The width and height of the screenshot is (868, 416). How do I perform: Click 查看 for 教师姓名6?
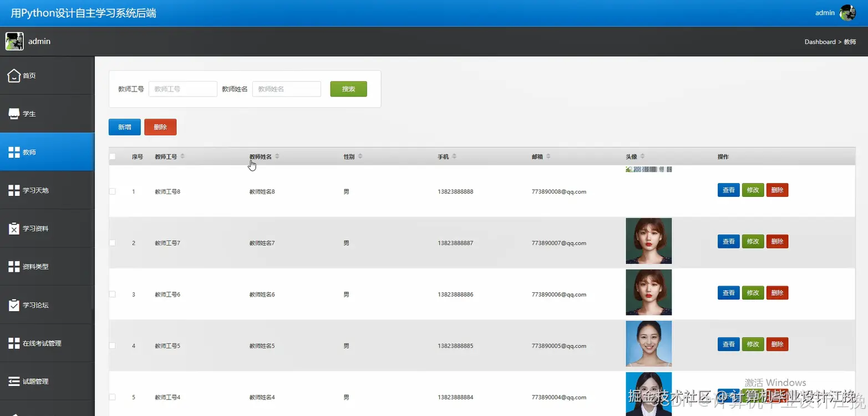point(728,293)
